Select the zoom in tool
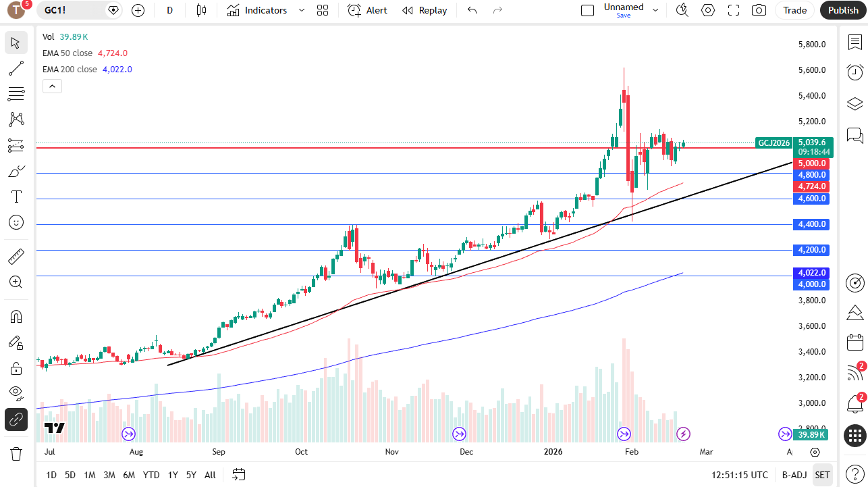 click(16, 282)
